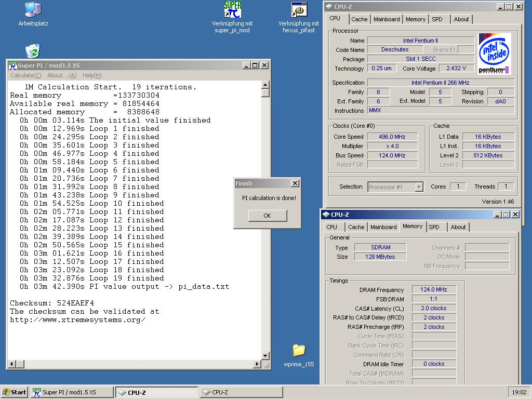Screen dimensions: 532x399
Task: Open the Windows Start menu
Action: 14,392
